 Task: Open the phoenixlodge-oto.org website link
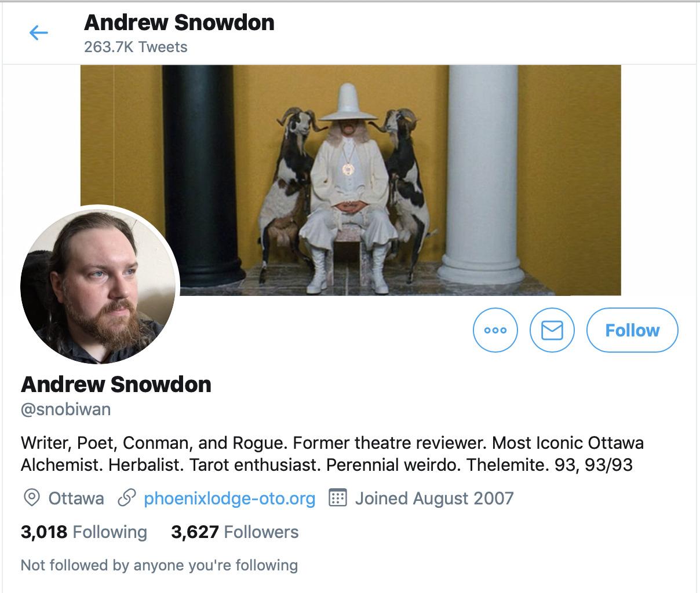click(x=229, y=499)
